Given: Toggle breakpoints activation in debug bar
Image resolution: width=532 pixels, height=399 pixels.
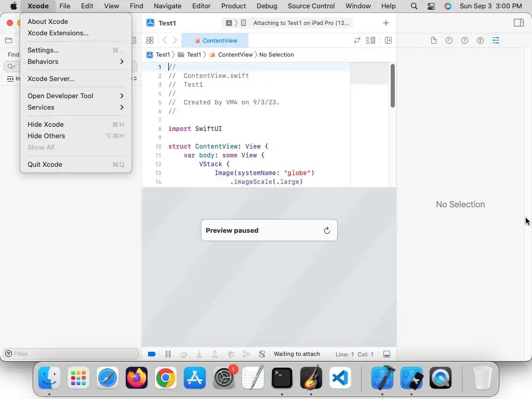Looking at the screenshot, I should tap(152, 354).
